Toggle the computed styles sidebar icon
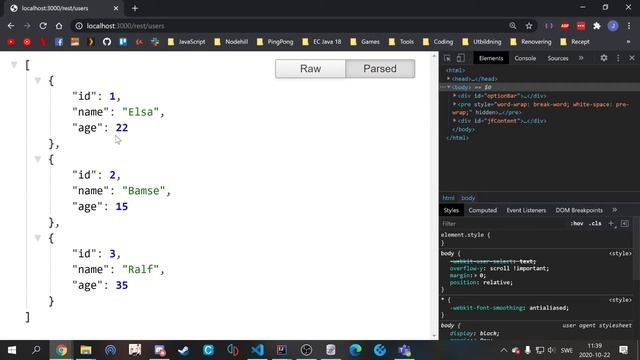640x360 pixels. coord(624,223)
